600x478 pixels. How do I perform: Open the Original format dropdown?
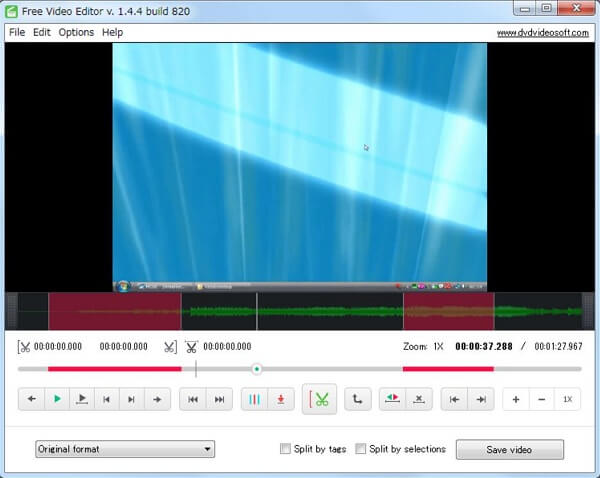click(x=125, y=449)
